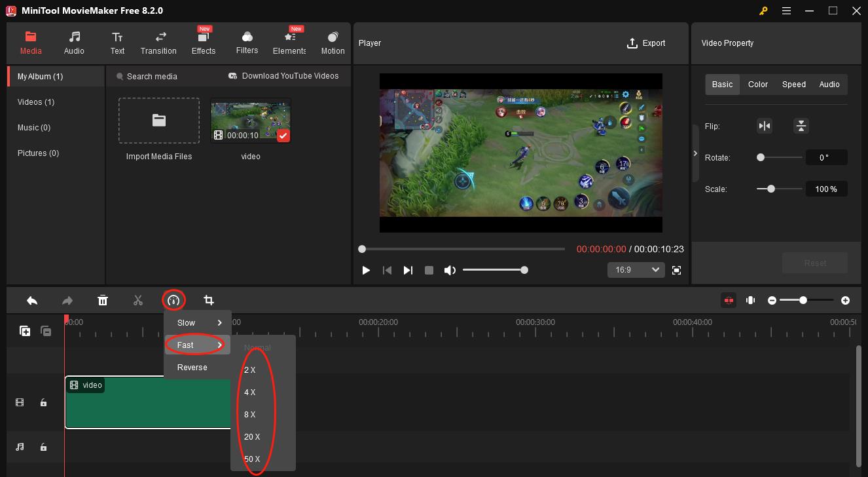This screenshot has height=477, width=868.
Task: Open the Filters tab
Action: [x=247, y=43]
